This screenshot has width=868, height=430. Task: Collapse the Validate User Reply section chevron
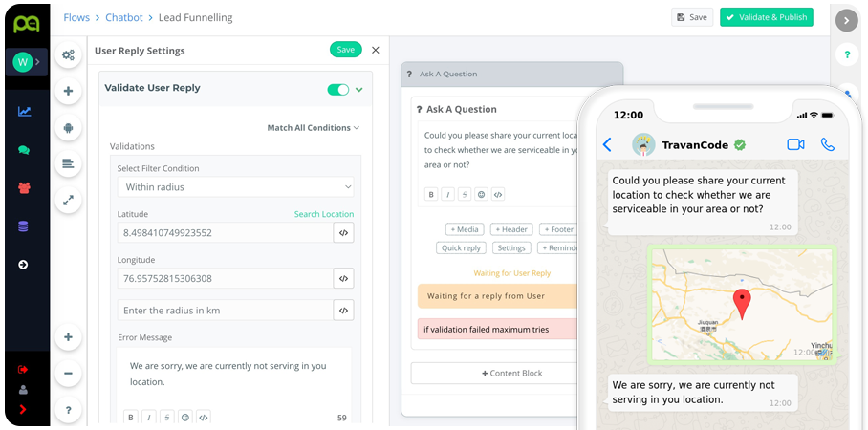[x=359, y=89]
